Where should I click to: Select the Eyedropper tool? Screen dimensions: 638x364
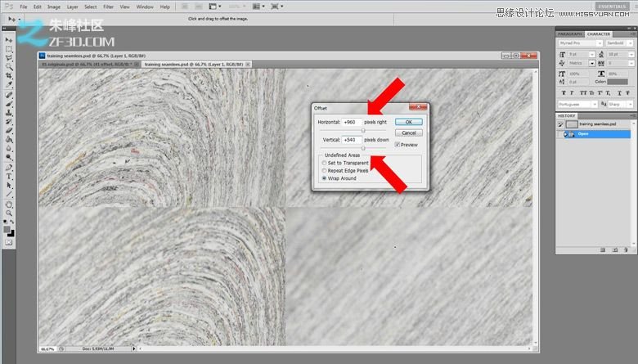[8, 84]
